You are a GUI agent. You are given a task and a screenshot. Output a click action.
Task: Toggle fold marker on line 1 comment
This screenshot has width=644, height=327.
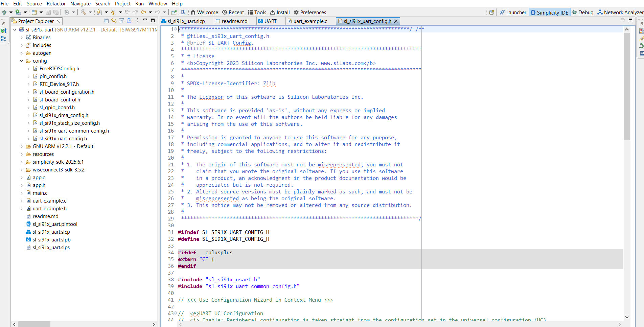(175, 29)
